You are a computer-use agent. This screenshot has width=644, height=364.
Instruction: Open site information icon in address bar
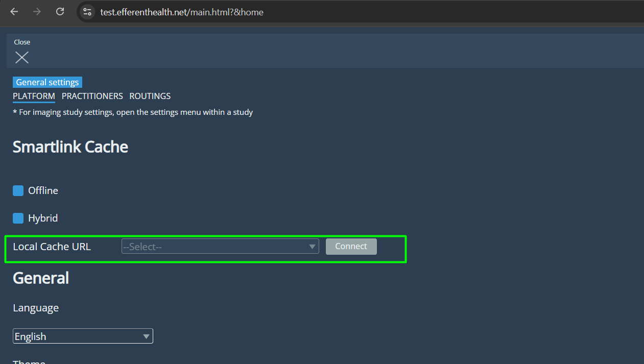point(87,12)
